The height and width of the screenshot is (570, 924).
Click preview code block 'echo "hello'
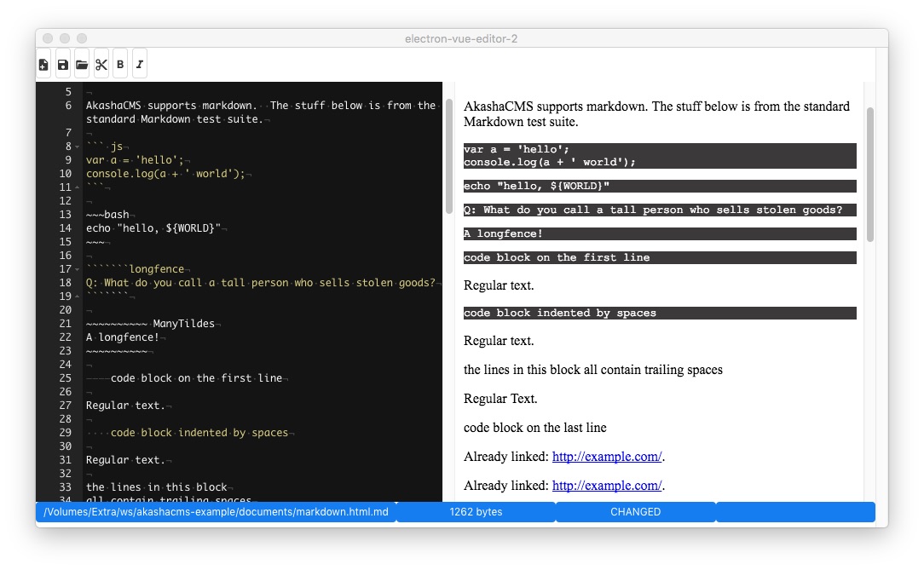click(660, 186)
